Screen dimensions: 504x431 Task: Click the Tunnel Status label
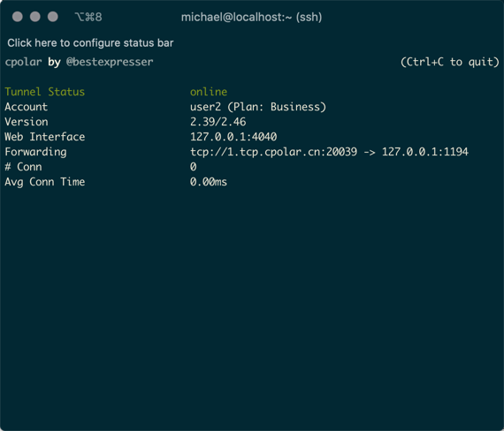[x=45, y=92]
